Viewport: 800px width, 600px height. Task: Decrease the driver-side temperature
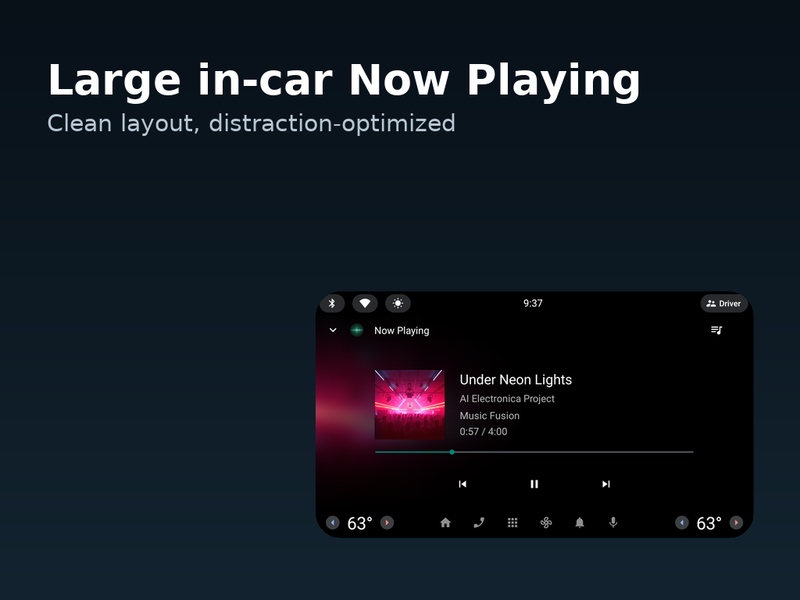[x=333, y=522]
